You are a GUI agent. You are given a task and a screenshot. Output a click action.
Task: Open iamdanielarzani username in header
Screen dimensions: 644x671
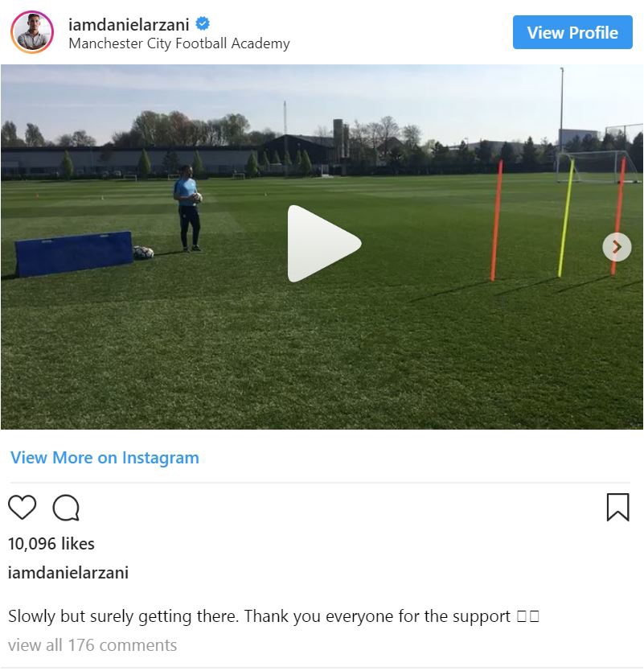(129, 24)
